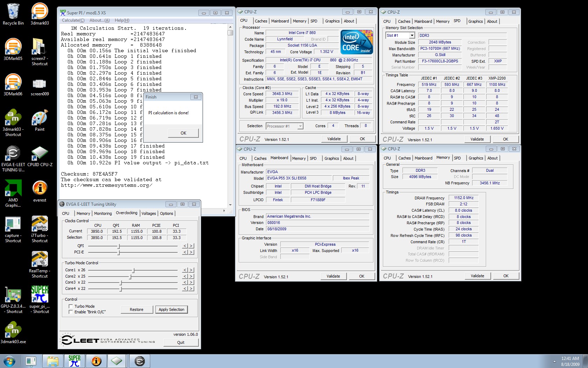Open the Recycle Bin desktop icon
Image resolution: width=588 pixels, height=368 pixels.
13,14
